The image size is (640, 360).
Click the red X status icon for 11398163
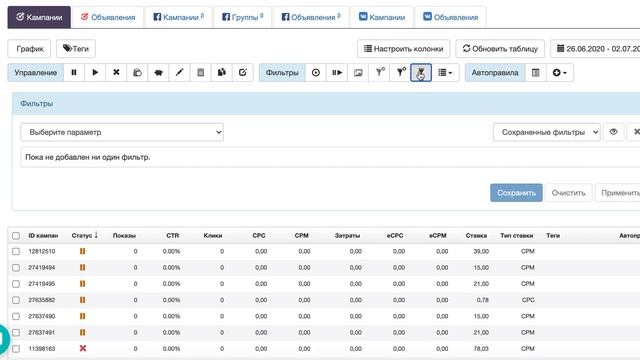[x=83, y=349]
